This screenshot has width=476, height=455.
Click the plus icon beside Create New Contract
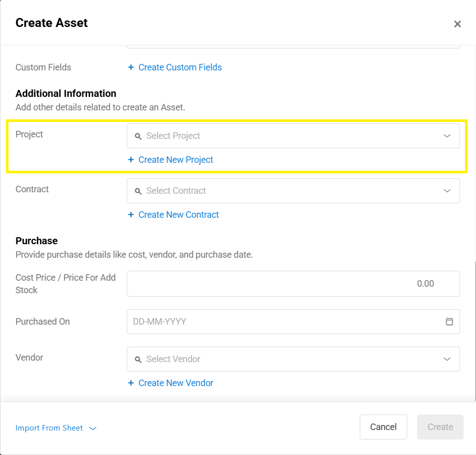[x=131, y=215]
